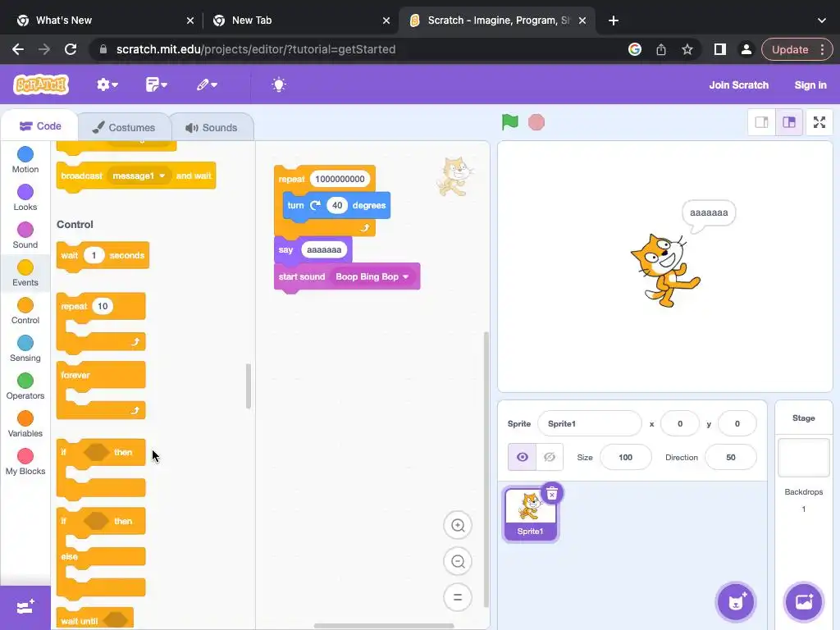The width and height of the screenshot is (840, 630).
Task: Zoom in on the code workspace
Action: (x=458, y=526)
